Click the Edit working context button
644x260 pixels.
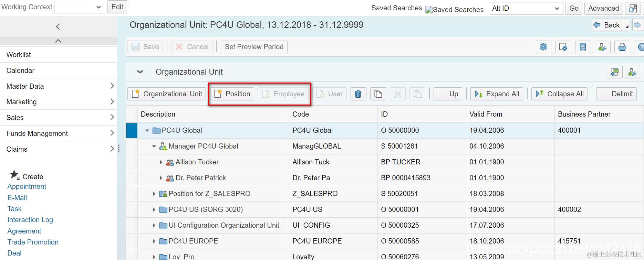point(117,7)
